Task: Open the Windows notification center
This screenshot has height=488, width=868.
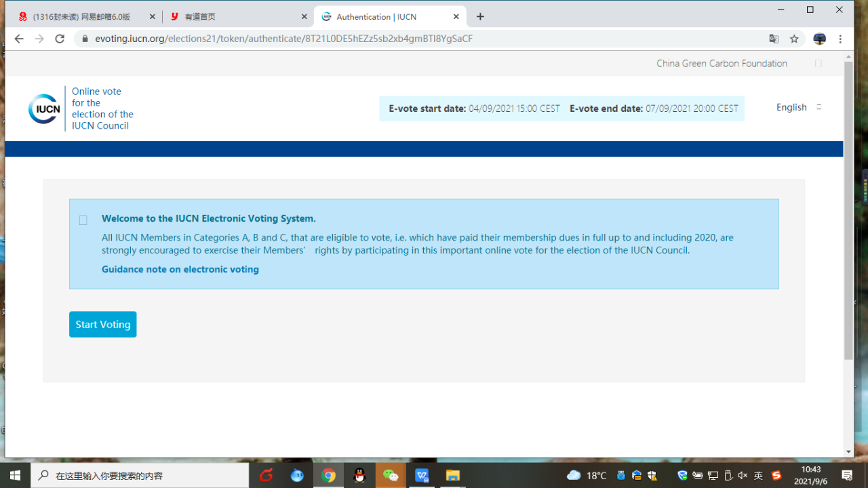Action: click(847, 475)
